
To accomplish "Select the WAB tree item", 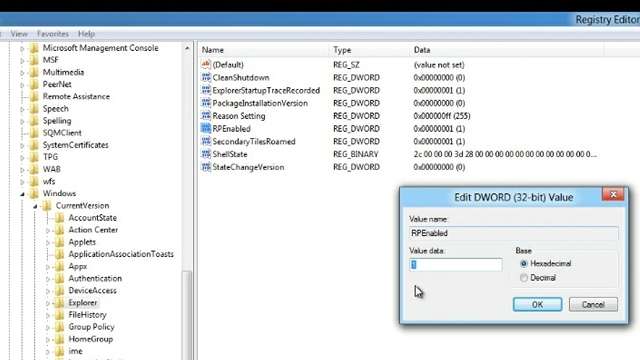I will click(x=51, y=169).
